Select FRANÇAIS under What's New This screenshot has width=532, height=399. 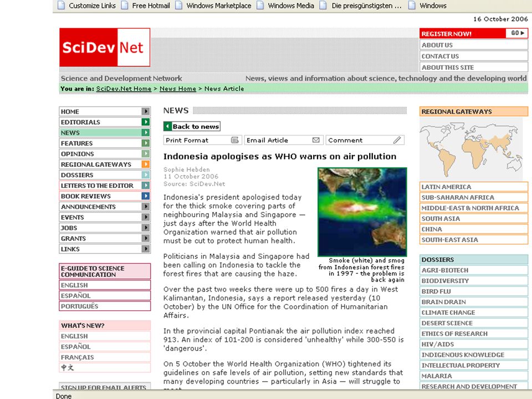pos(105,357)
